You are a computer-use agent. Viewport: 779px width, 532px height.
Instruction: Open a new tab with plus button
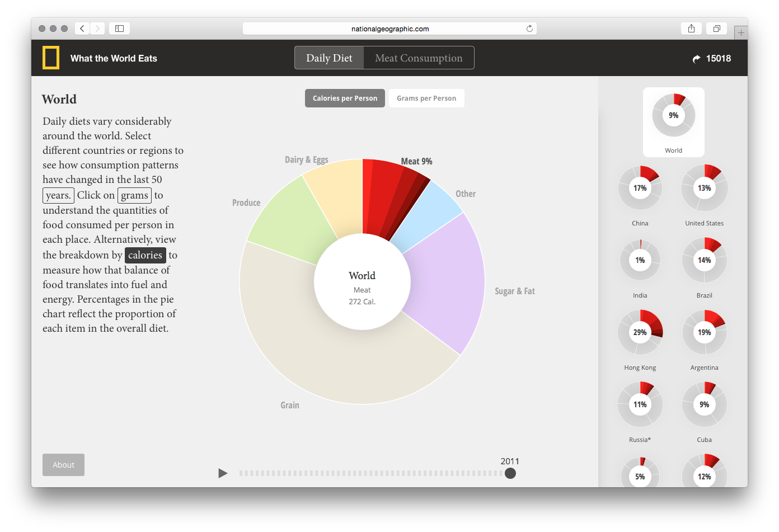[740, 32]
